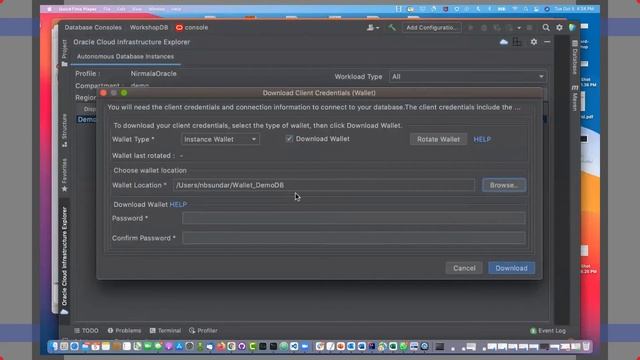The width and height of the screenshot is (640, 360).
Task: Open the Profiler tool window tab
Action: point(203,331)
